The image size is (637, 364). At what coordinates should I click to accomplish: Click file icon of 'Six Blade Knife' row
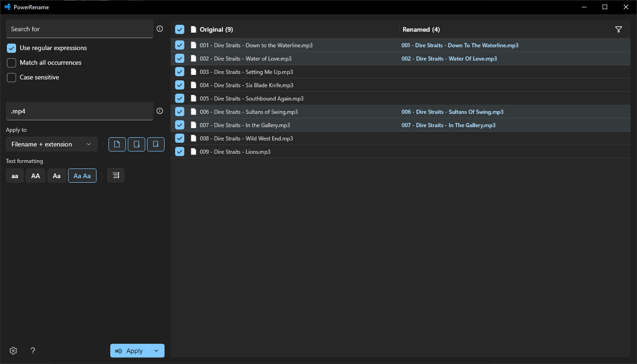click(x=193, y=85)
